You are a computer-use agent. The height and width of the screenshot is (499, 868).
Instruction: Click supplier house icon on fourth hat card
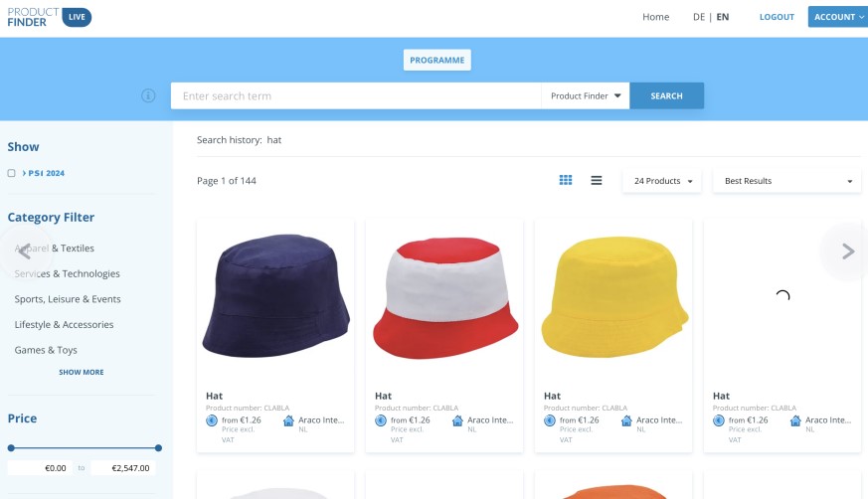pyautogui.click(x=795, y=421)
